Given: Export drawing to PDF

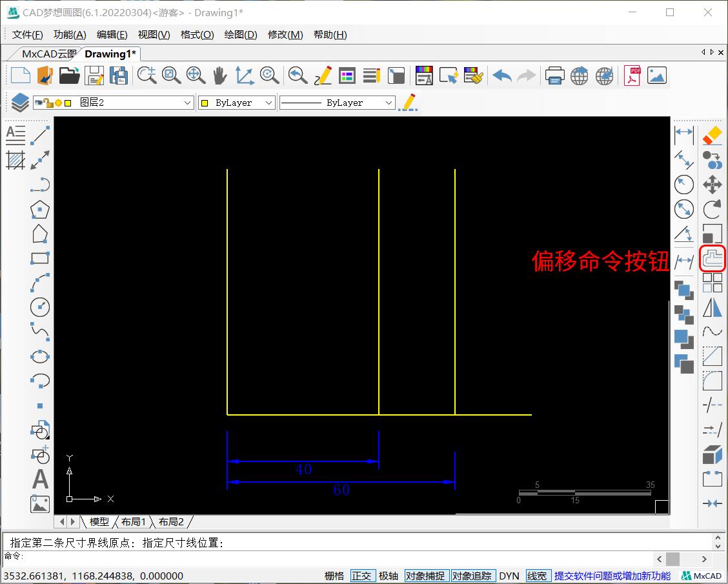Looking at the screenshot, I should (631, 76).
